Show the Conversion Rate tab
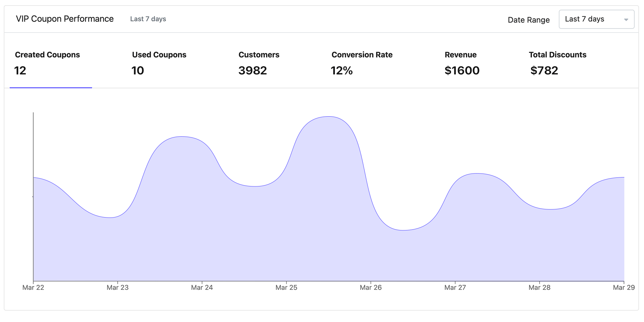Screen dimensions: 644x322 362,63
